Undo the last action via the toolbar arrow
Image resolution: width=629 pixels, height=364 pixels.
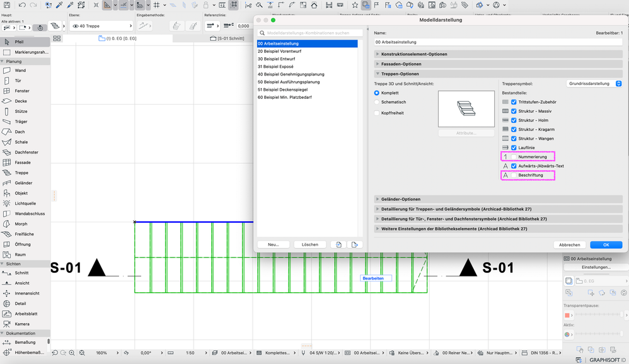point(22,5)
